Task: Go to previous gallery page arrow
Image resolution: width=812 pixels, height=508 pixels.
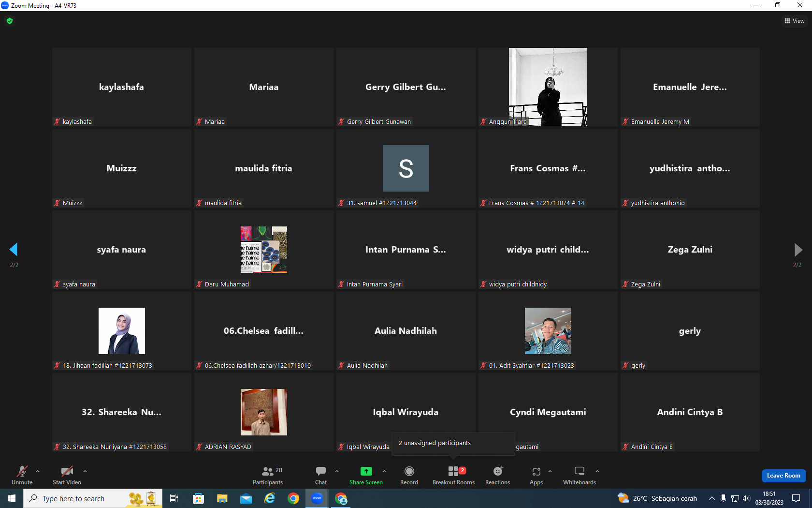Action: click(x=14, y=250)
